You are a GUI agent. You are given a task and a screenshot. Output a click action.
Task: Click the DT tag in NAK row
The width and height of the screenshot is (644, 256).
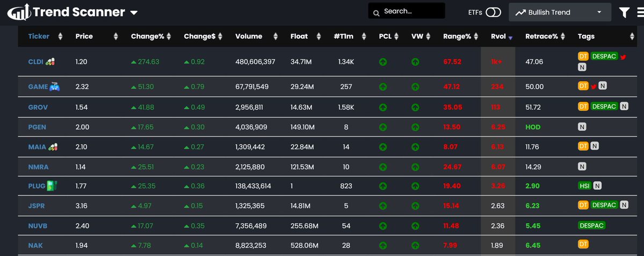pos(583,245)
